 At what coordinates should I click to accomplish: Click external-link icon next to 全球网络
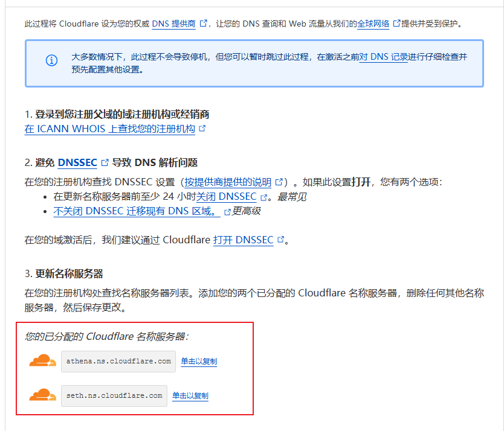point(396,24)
